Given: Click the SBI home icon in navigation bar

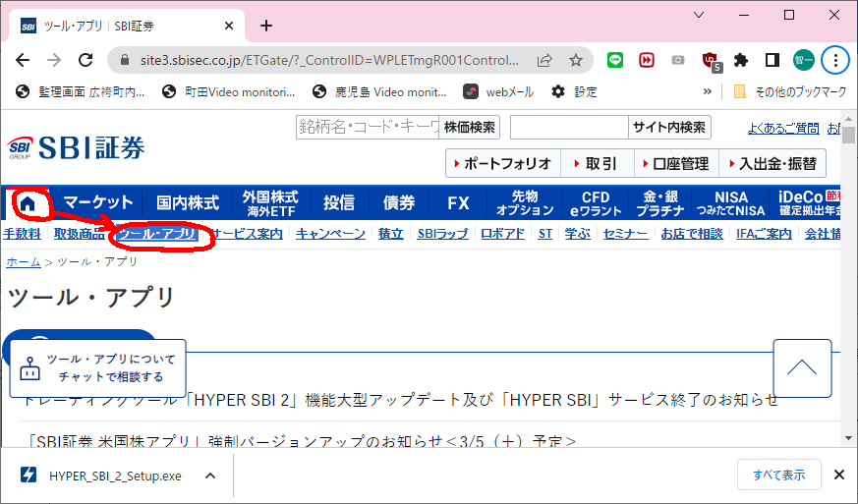Looking at the screenshot, I should (29, 203).
